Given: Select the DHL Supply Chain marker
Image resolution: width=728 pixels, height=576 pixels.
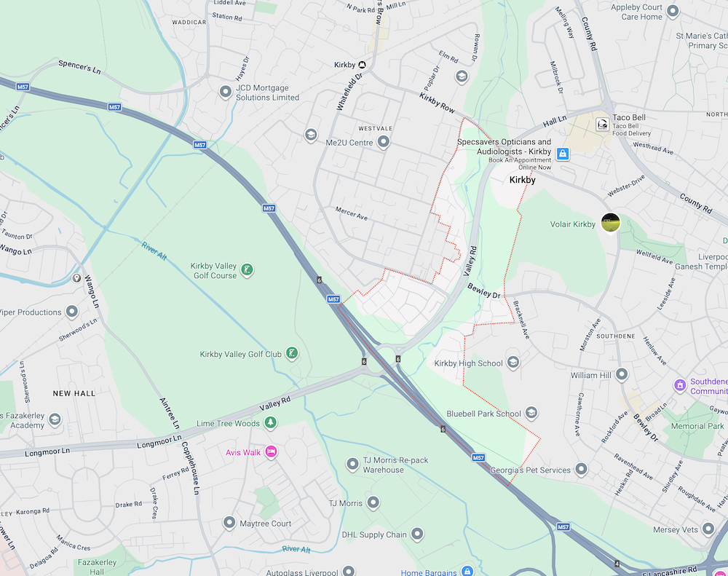Looking at the screenshot, I should point(417,534).
